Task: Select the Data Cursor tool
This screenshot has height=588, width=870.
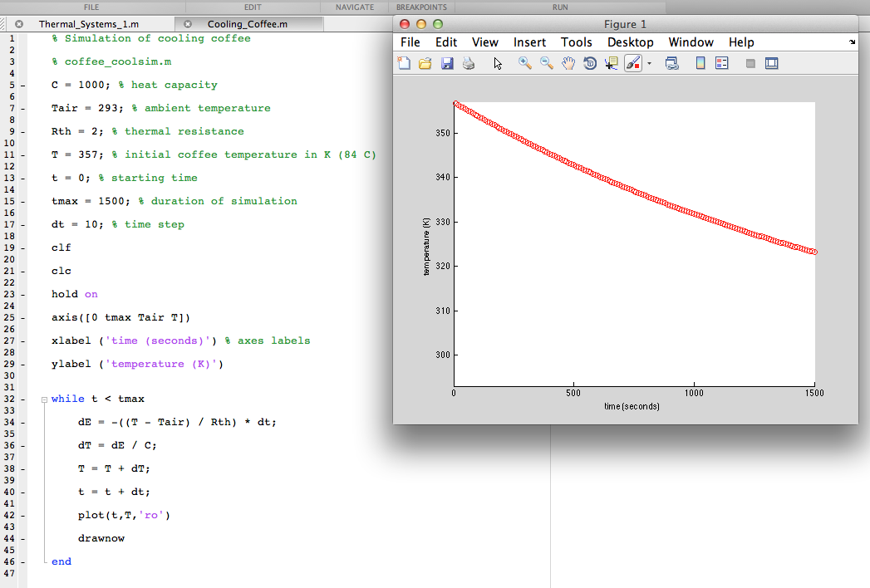Action: pyautogui.click(x=612, y=62)
